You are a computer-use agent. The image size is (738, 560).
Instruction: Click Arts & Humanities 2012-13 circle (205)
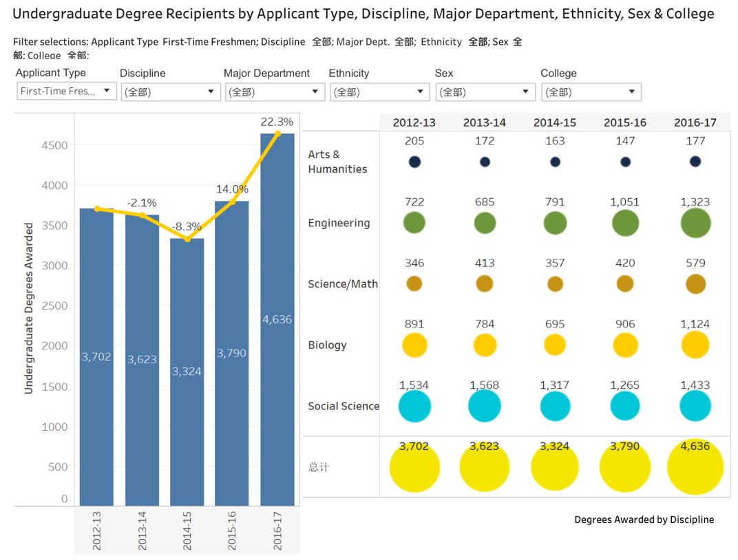coord(414,162)
